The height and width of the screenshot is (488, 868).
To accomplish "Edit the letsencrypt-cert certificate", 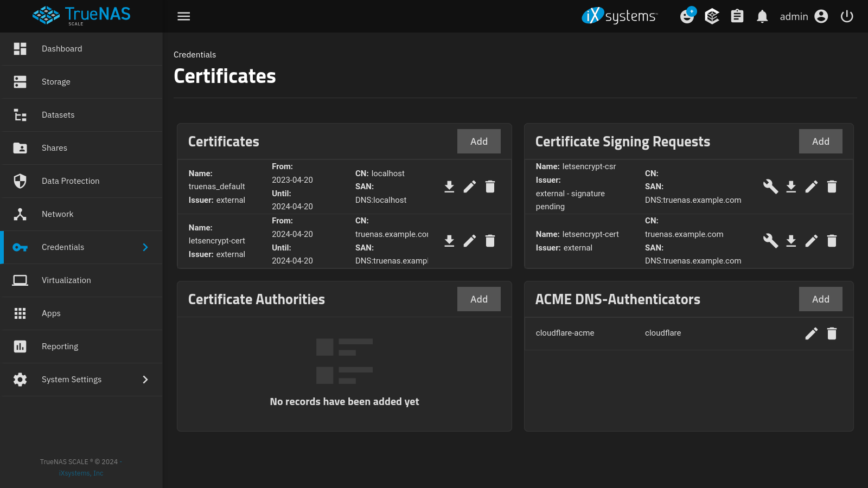I will click(470, 241).
